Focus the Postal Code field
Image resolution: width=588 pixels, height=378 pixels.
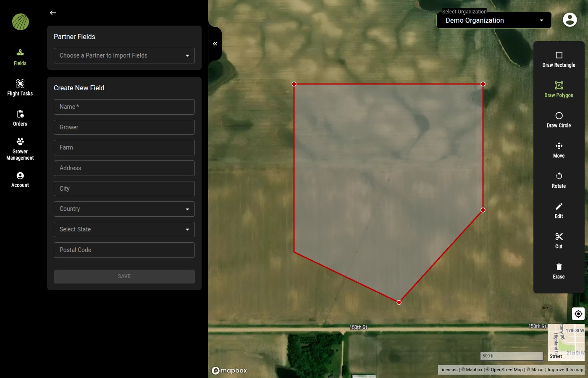click(124, 250)
